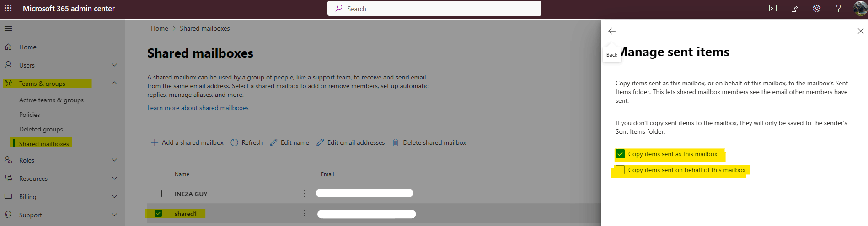Click the Users person icon in sidebar

coord(8,65)
